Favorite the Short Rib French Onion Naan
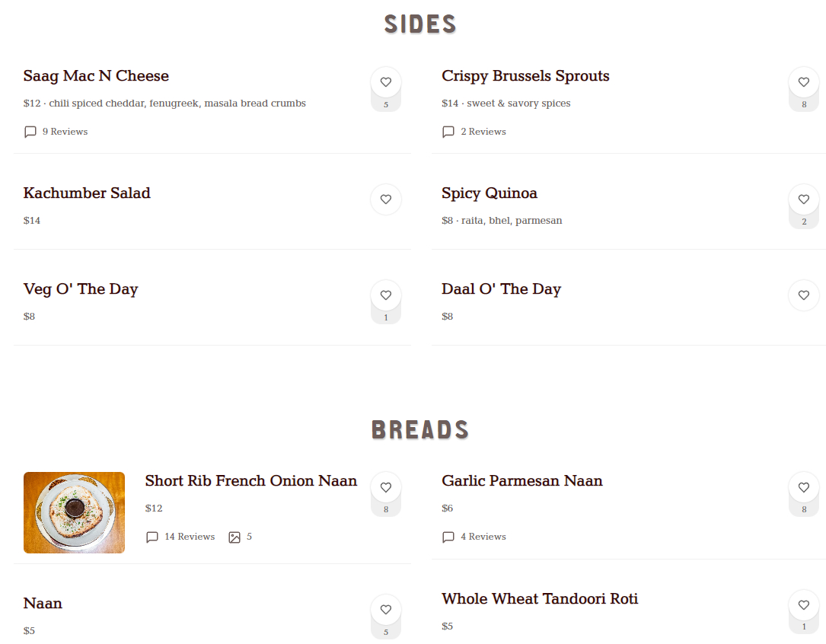 click(385, 487)
